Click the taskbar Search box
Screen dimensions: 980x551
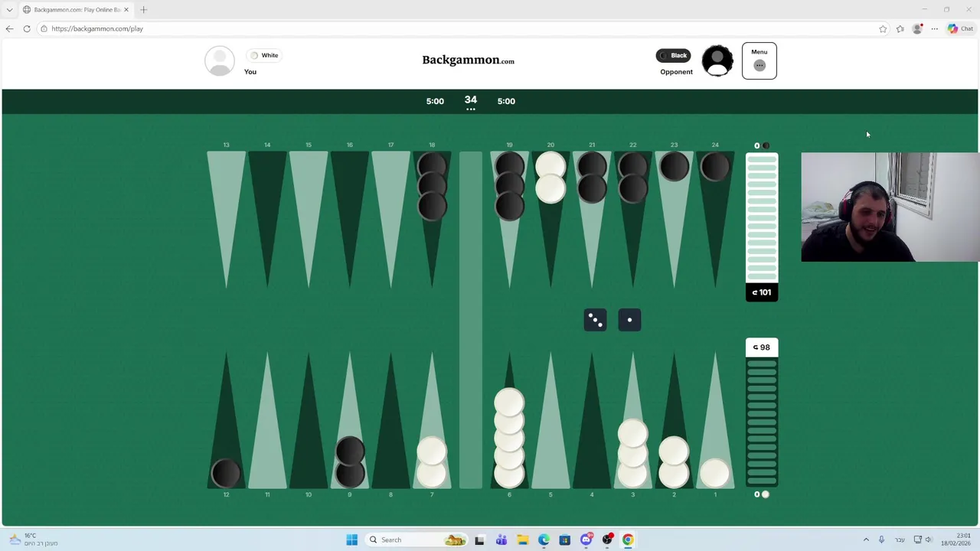[416, 540]
